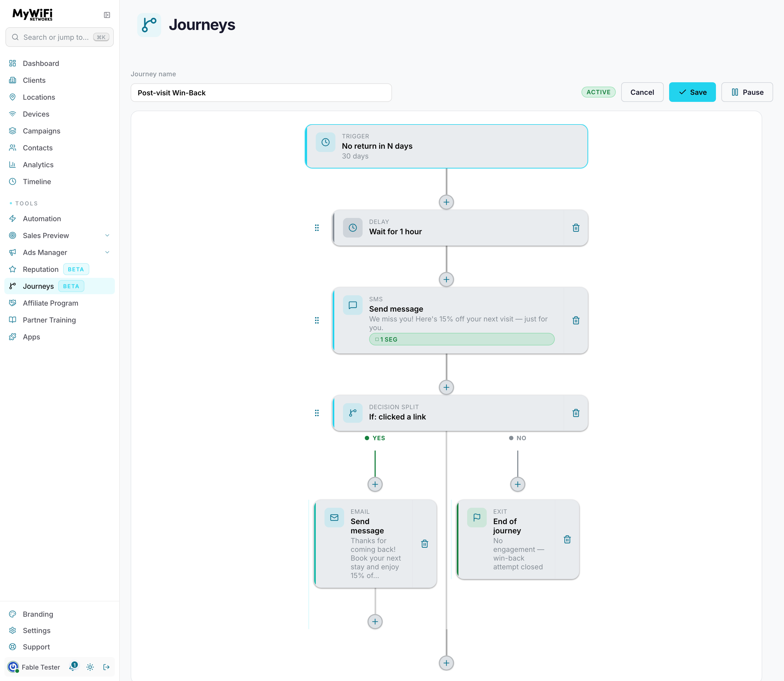Click the trigger clock icon

[326, 142]
